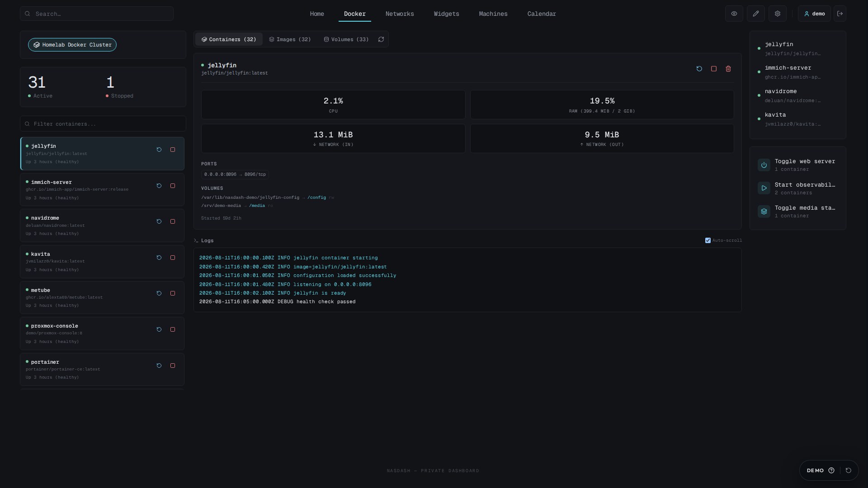868x488 pixels.
Task: Restart the jellyfin container from list row
Action: pyautogui.click(x=159, y=150)
